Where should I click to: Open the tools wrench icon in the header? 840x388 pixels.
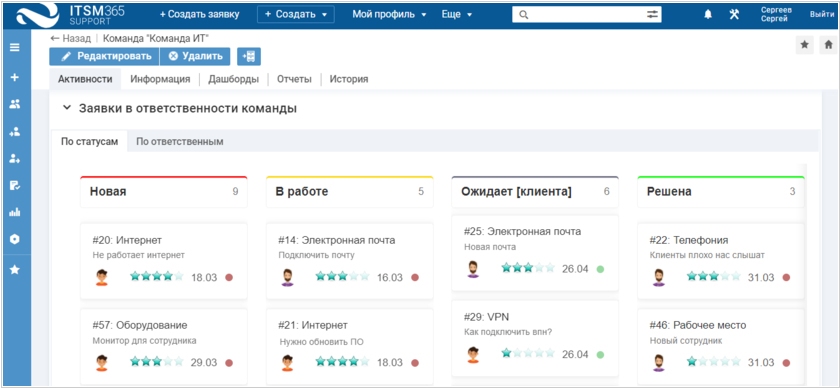(734, 15)
